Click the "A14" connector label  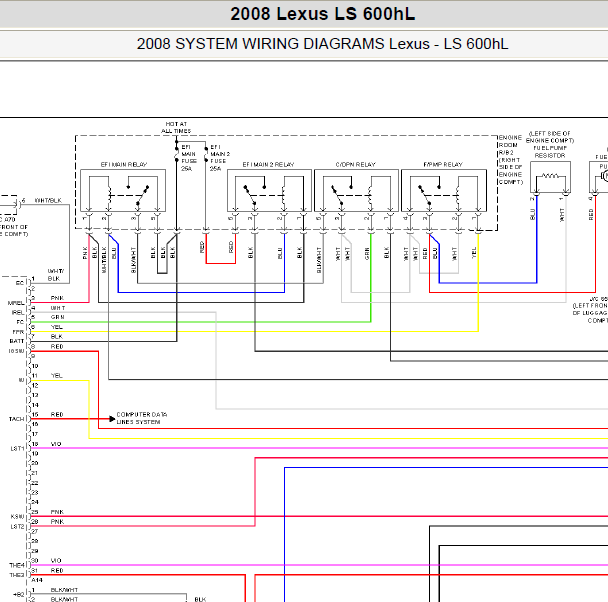[37, 580]
